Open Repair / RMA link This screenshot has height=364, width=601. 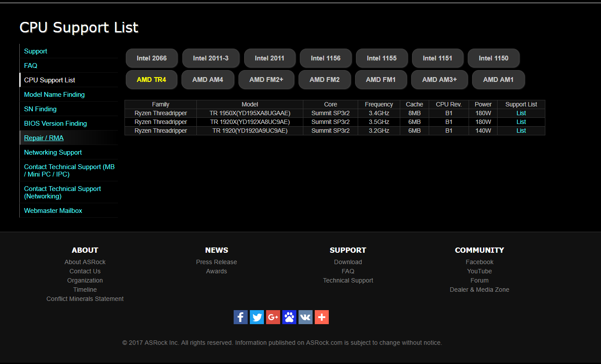pyautogui.click(x=44, y=138)
